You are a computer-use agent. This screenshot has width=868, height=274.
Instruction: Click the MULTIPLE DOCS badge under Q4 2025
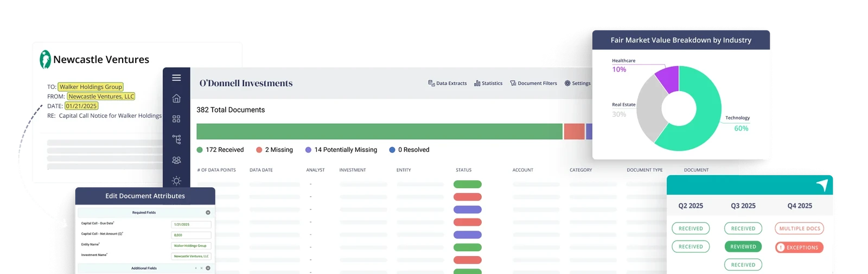pos(800,228)
